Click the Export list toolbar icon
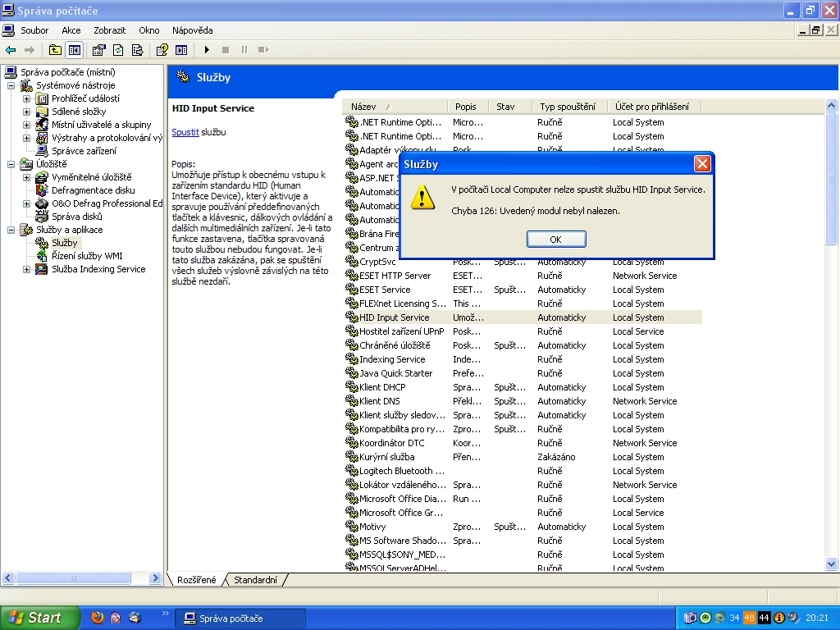The height and width of the screenshot is (630, 840). click(x=136, y=50)
